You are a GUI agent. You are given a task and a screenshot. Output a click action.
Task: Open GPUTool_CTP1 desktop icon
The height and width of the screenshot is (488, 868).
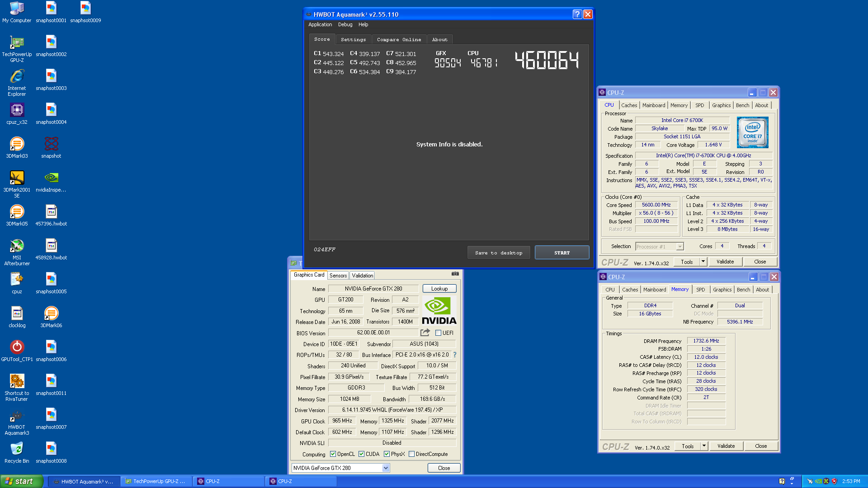(x=17, y=351)
